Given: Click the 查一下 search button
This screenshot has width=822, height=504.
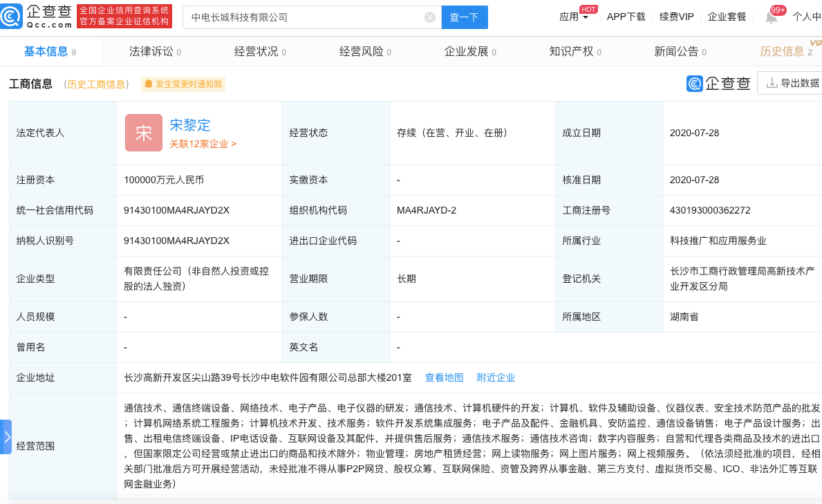Looking at the screenshot, I should tap(464, 17).
